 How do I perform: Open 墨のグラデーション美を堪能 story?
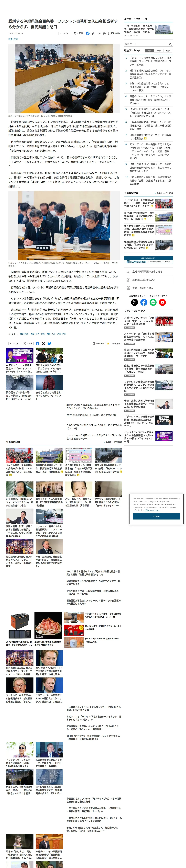click(x=49, y=494)
